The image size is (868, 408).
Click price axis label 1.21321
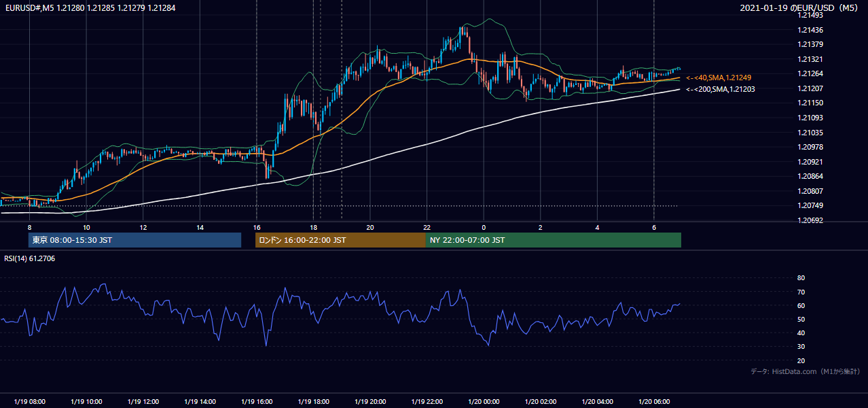[x=810, y=59]
